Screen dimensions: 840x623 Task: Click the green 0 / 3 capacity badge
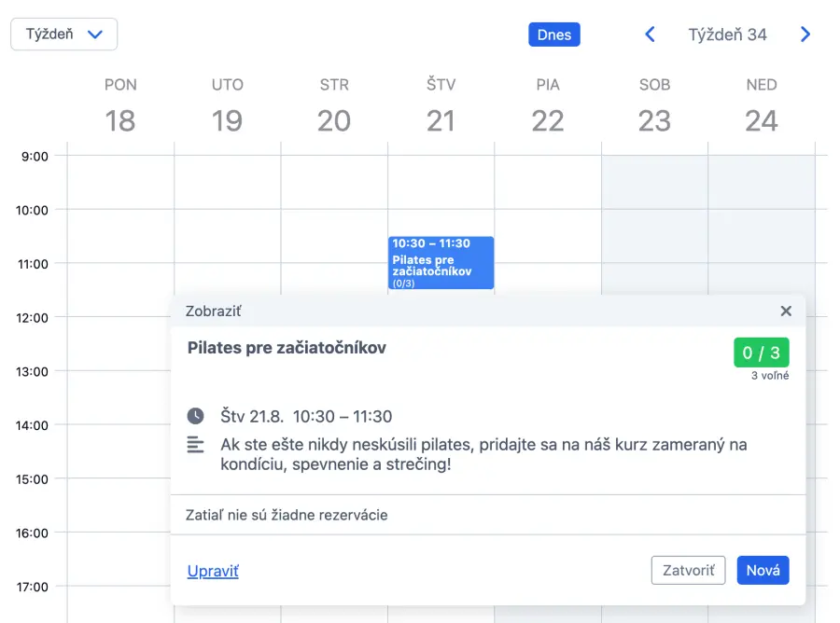click(x=761, y=353)
